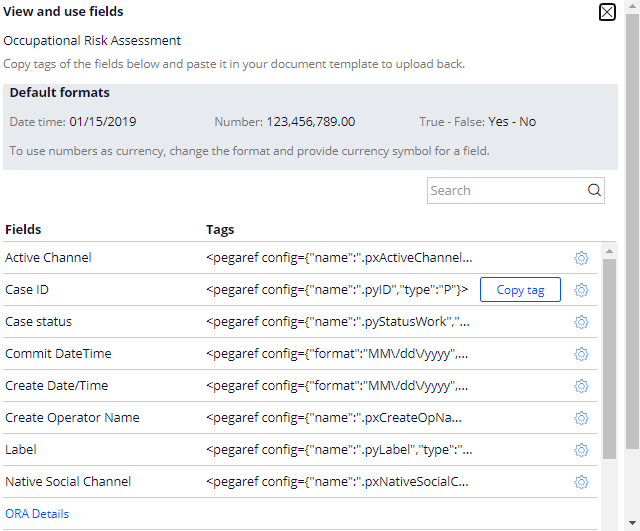This screenshot has height=531, width=640.
Task: Focus the Search input field
Action: 506,190
